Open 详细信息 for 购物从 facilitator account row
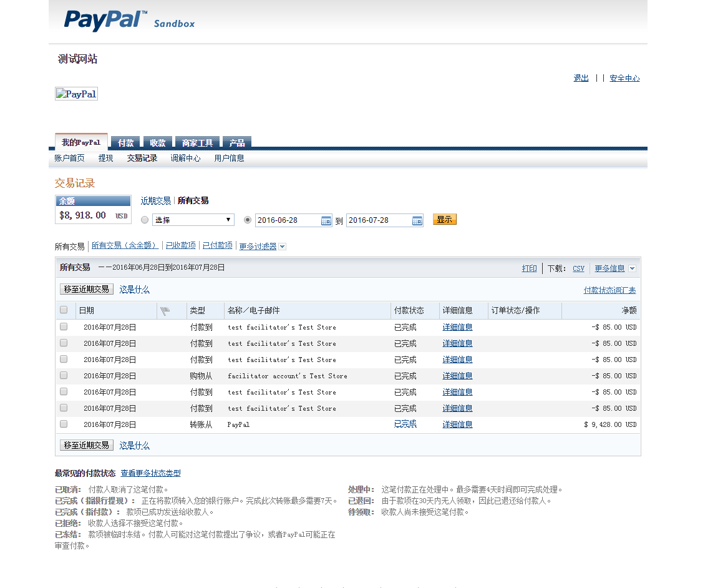Viewport: 728px width, 588px height. (x=457, y=376)
